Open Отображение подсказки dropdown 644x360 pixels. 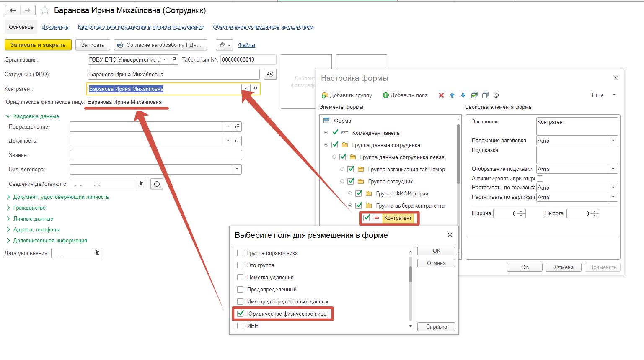click(613, 169)
